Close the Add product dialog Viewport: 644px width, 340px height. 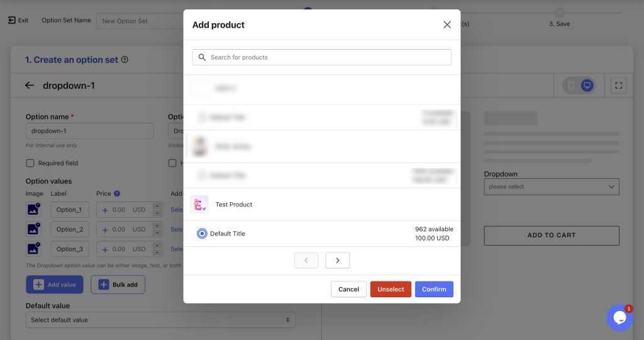coord(447,25)
